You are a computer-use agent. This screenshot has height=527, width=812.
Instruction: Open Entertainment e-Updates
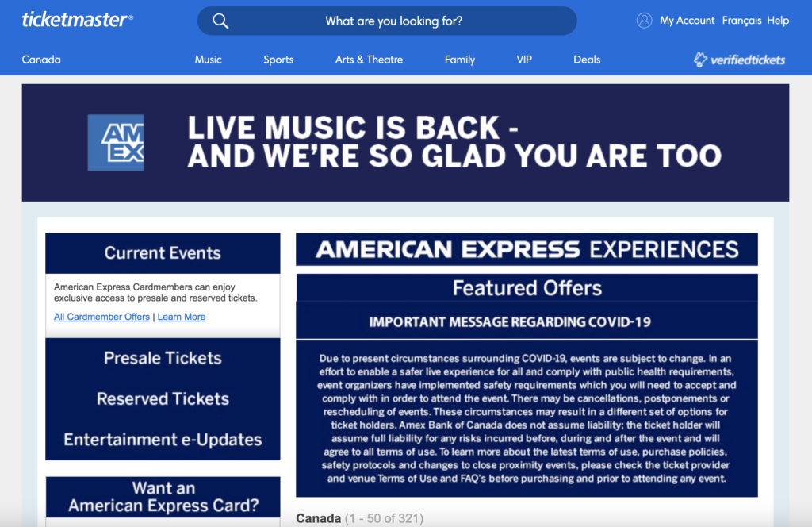[163, 440]
